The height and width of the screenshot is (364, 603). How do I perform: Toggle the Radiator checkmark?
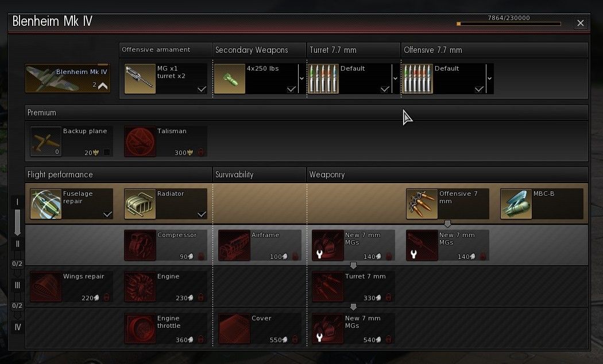tap(202, 215)
